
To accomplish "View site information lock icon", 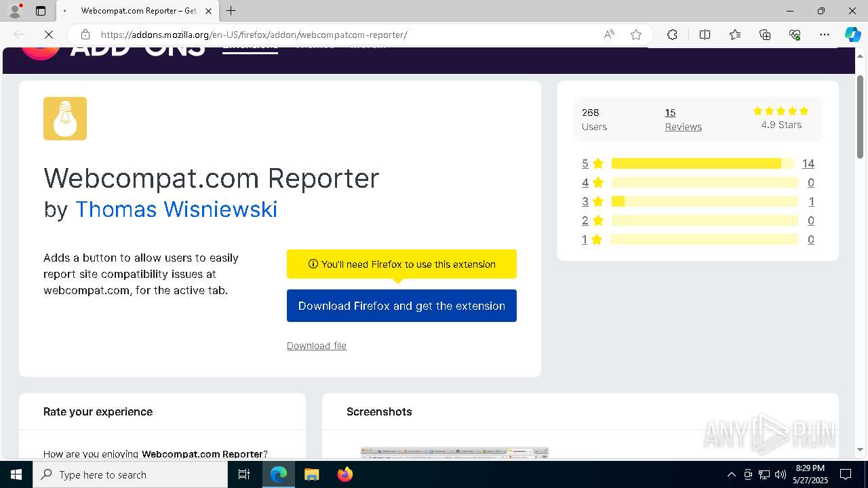I will (x=85, y=35).
